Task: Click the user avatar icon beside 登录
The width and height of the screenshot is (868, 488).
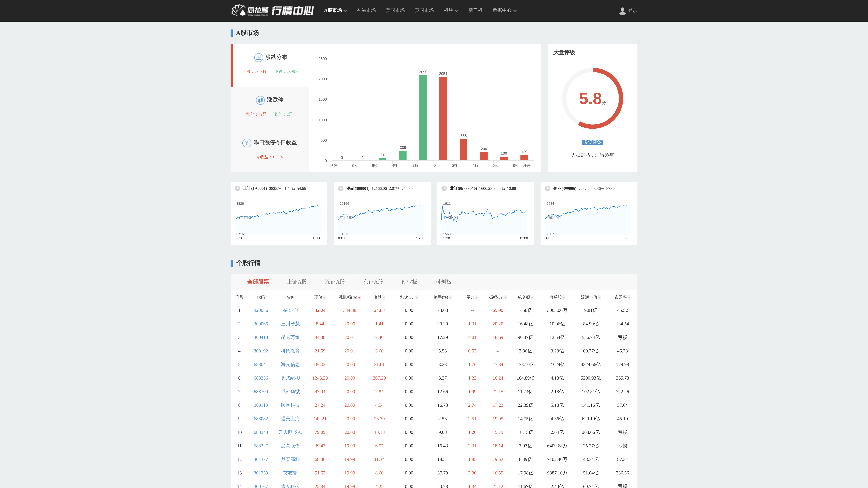Action: pos(622,11)
